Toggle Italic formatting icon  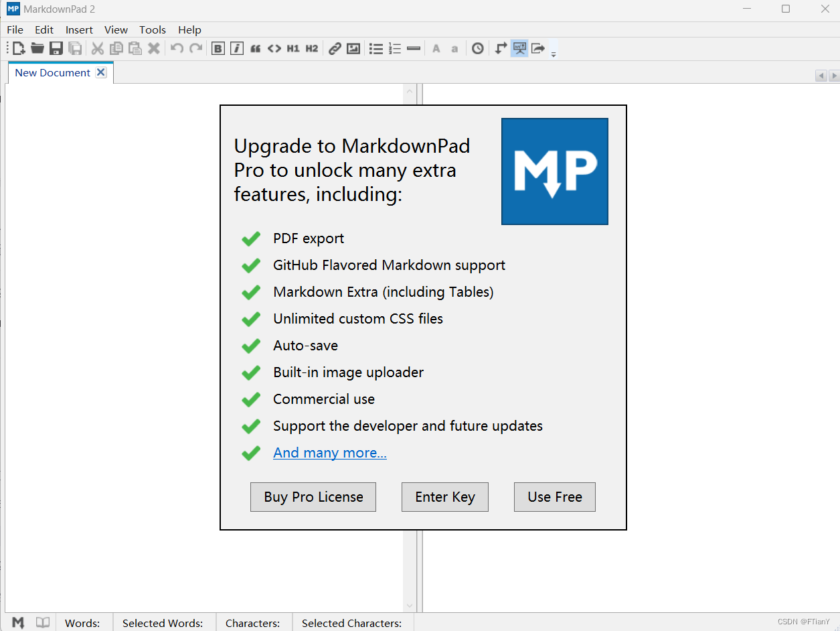(237, 48)
